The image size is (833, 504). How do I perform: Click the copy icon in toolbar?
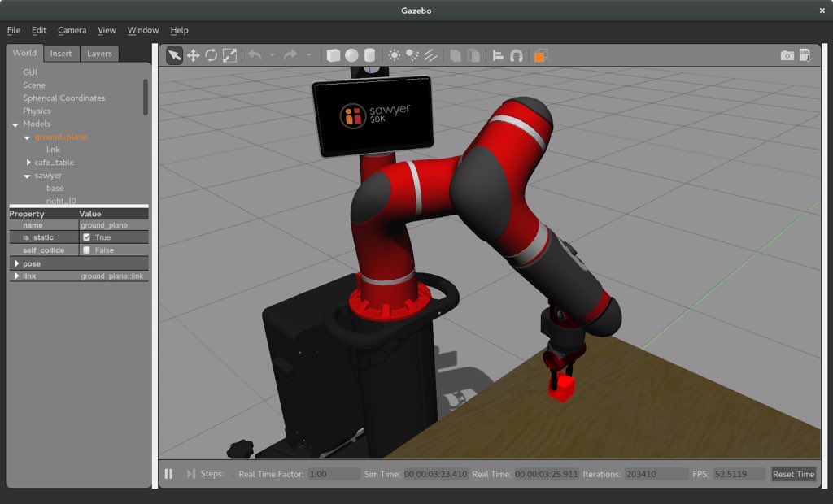pos(456,55)
